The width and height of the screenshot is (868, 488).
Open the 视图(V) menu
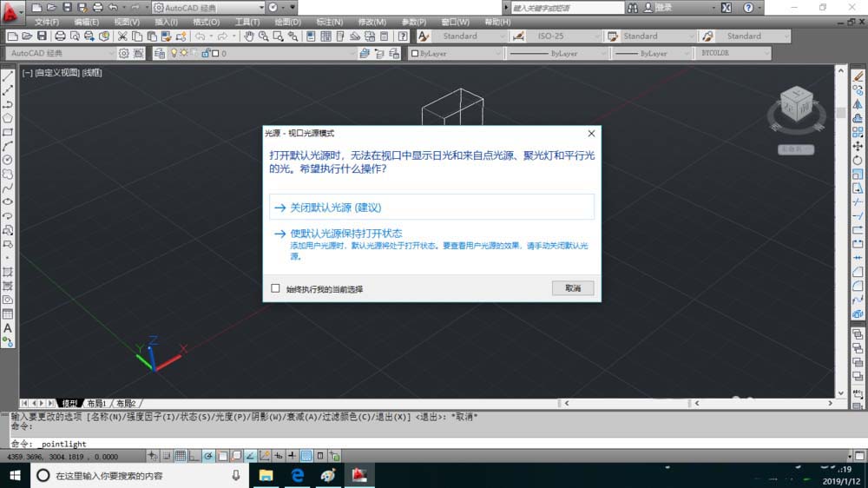coord(127,22)
